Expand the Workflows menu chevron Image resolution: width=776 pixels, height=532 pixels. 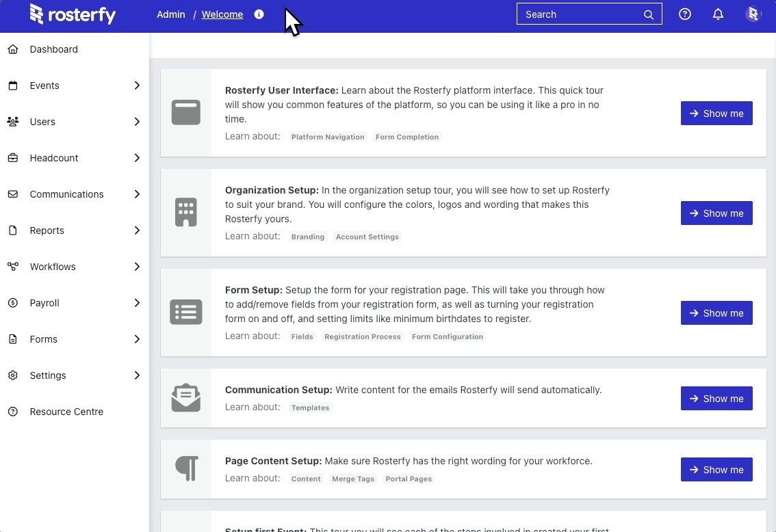137,267
